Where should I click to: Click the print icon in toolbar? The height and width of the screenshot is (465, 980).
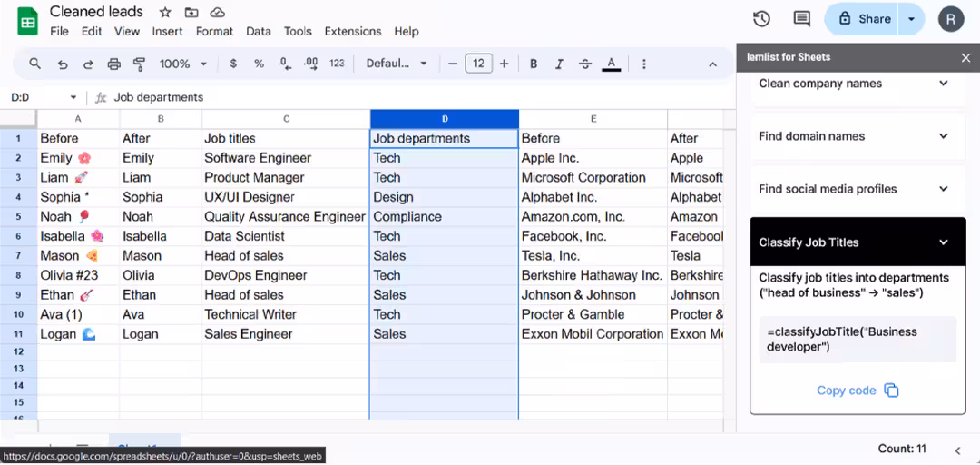[114, 64]
